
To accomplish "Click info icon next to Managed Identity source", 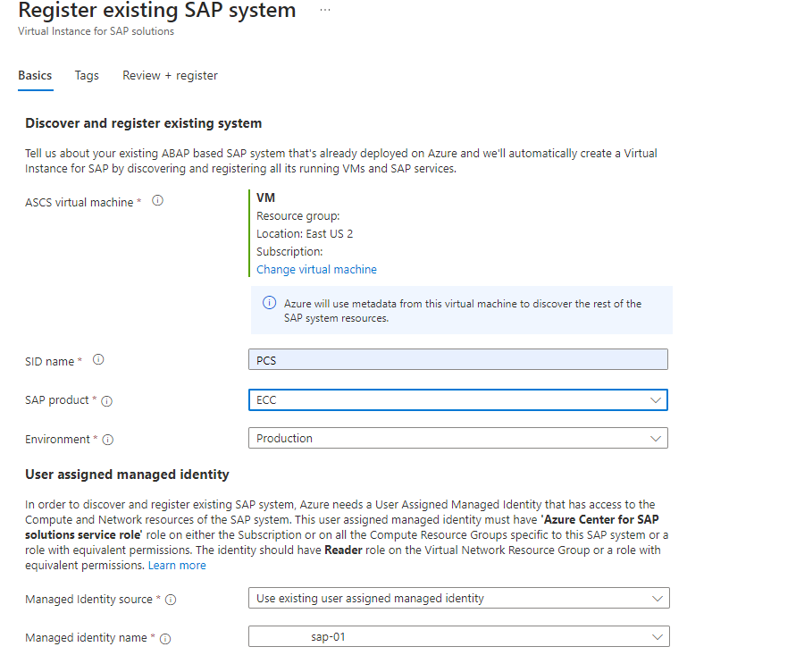I will [x=170, y=600].
